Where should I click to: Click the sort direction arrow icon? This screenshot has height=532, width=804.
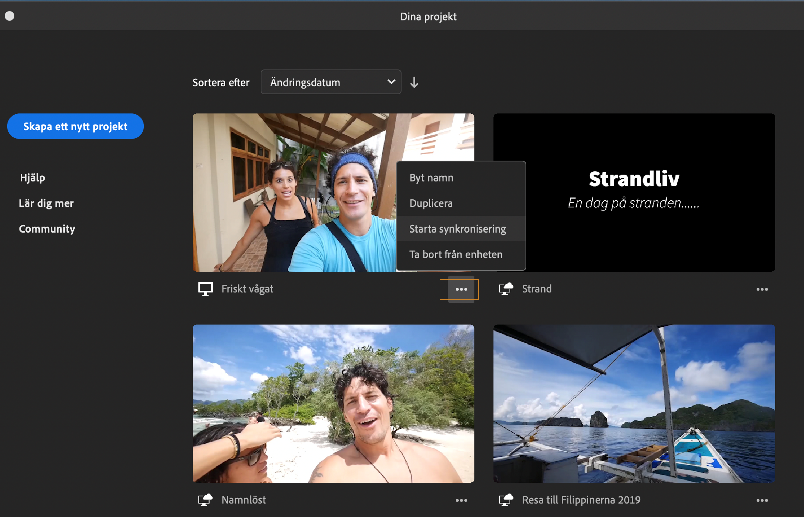414,83
